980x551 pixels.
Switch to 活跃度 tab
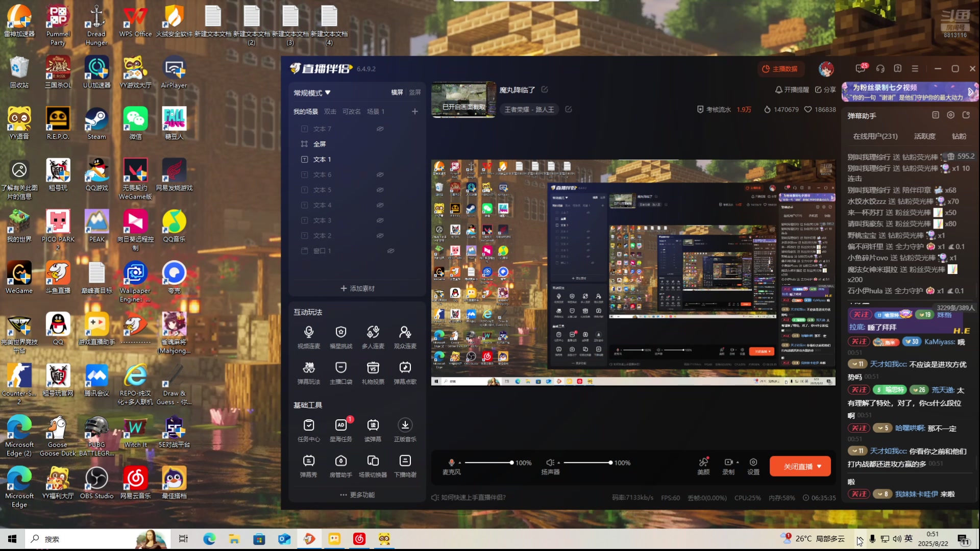point(925,136)
